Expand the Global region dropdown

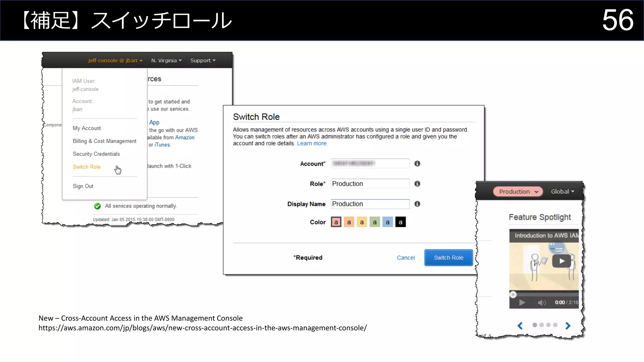(x=562, y=191)
